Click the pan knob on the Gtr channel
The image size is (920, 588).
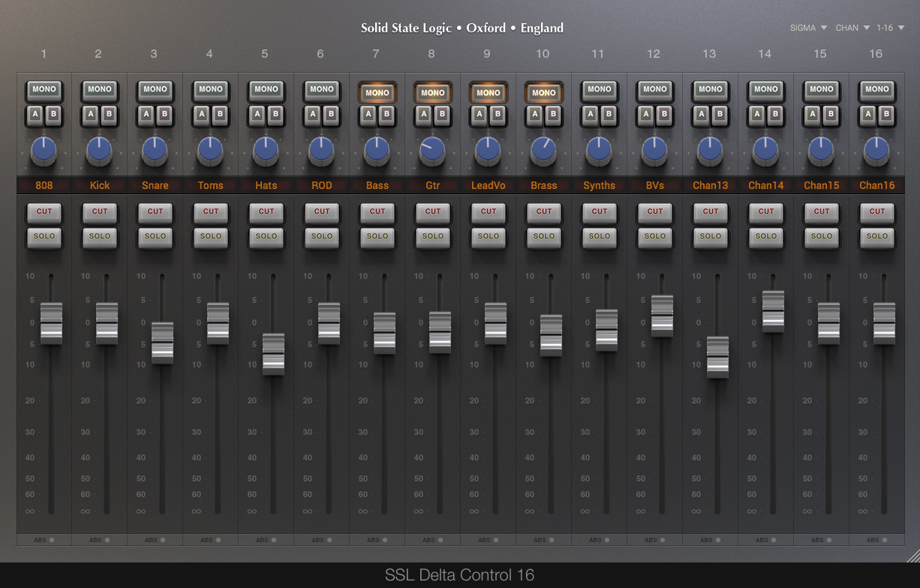coord(432,149)
